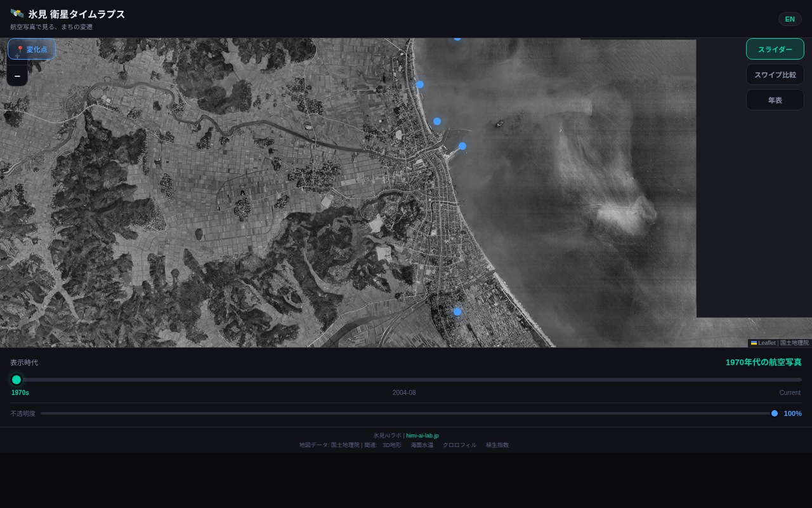The width and height of the screenshot is (812, 508).
Task: Open the クロロフィル chlorophyll link
Action: point(459,445)
